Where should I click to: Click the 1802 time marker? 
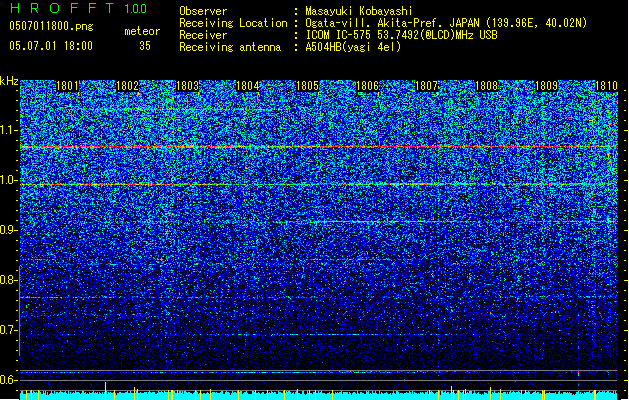[127, 86]
